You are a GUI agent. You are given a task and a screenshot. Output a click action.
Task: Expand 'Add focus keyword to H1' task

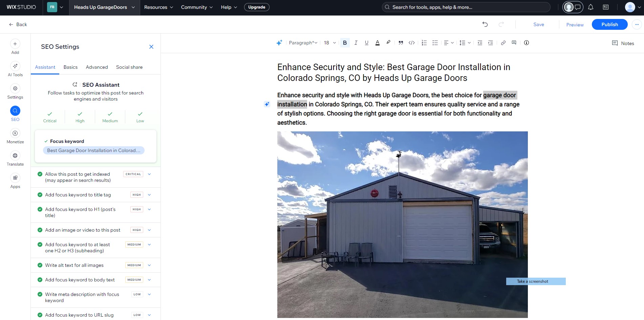149,209
